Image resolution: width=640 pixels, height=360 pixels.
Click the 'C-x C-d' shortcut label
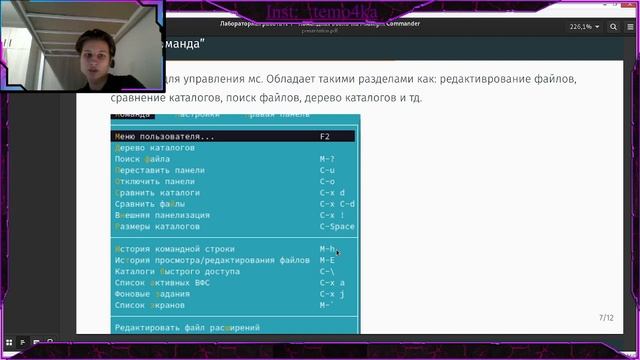337,204
